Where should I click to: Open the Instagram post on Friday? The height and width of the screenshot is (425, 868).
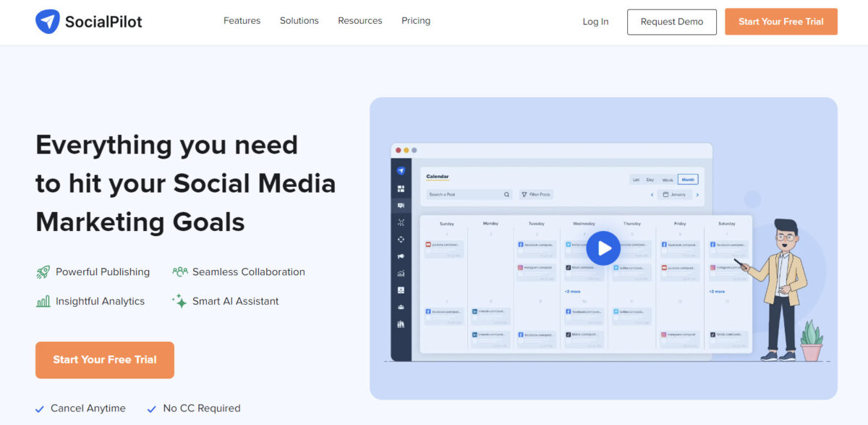click(x=680, y=339)
